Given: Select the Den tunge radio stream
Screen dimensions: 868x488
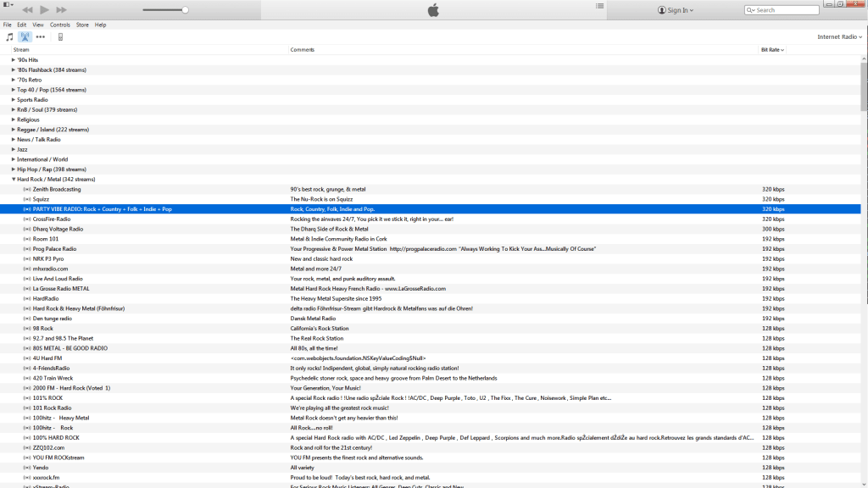Looking at the screenshot, I should (x=52, y=319).
